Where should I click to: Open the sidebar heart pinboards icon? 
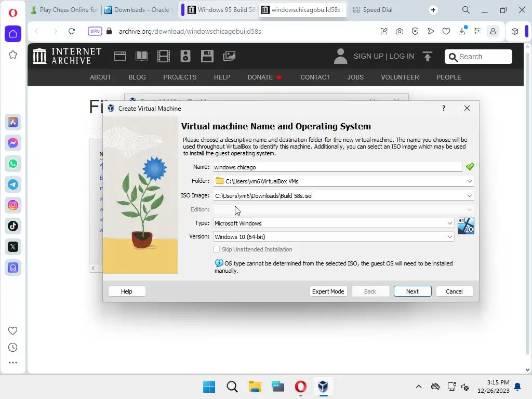[12, 330]
